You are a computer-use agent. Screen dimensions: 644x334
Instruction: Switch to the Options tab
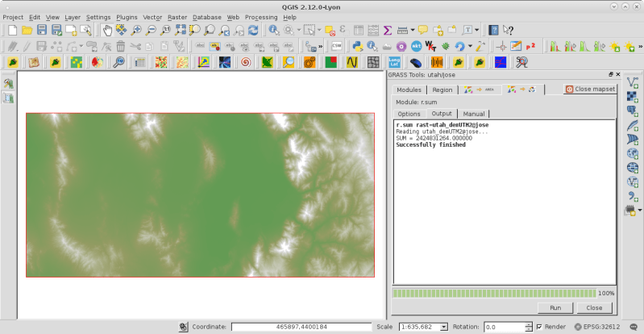pyautogui.click(x=409, y=114)
